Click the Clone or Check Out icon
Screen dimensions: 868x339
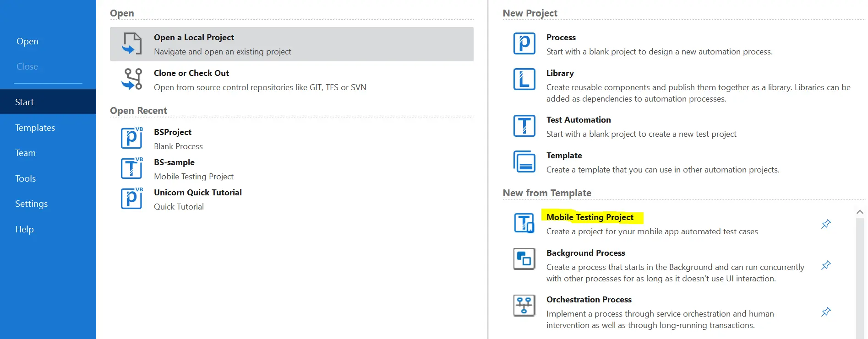click(x=132, y=79)
